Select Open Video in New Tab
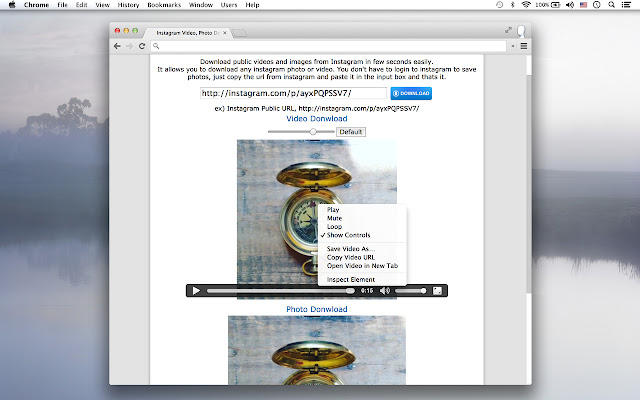640x400 pixels. pyautogui.click(x=362, y=266)
